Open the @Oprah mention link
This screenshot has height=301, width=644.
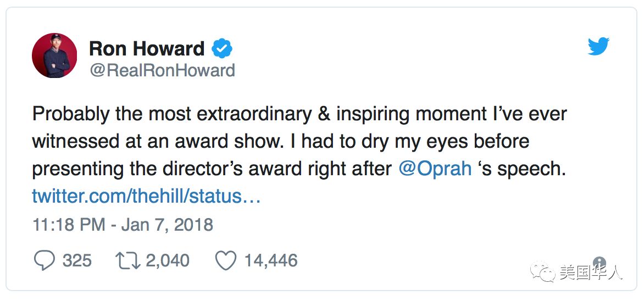click(x=435, y=168)
